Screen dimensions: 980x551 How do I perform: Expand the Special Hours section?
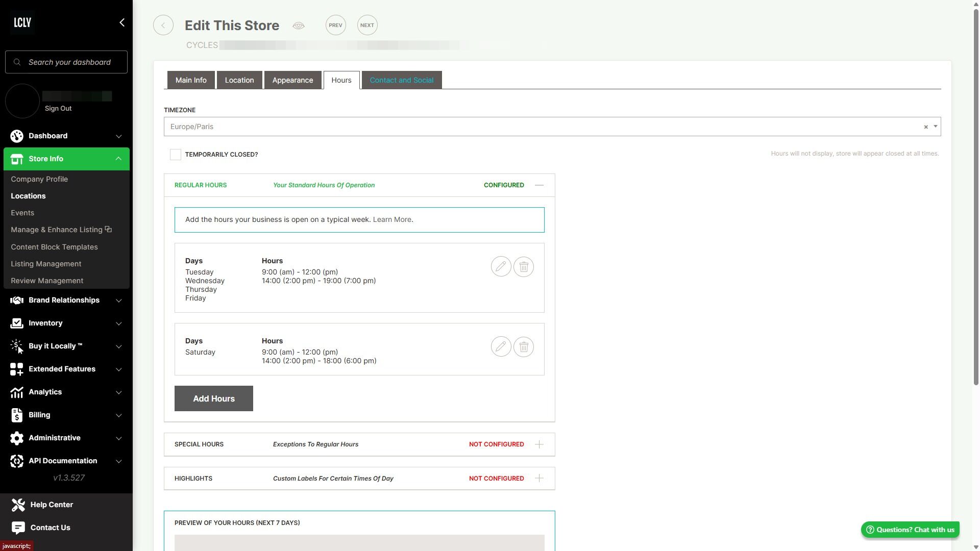[x=539, y=444]
